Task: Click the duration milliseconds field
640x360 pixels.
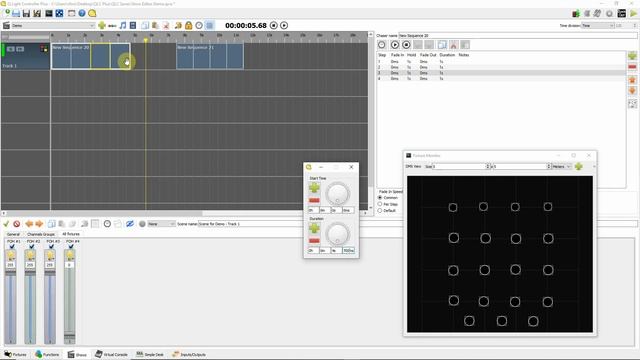Action: [349, 250]
